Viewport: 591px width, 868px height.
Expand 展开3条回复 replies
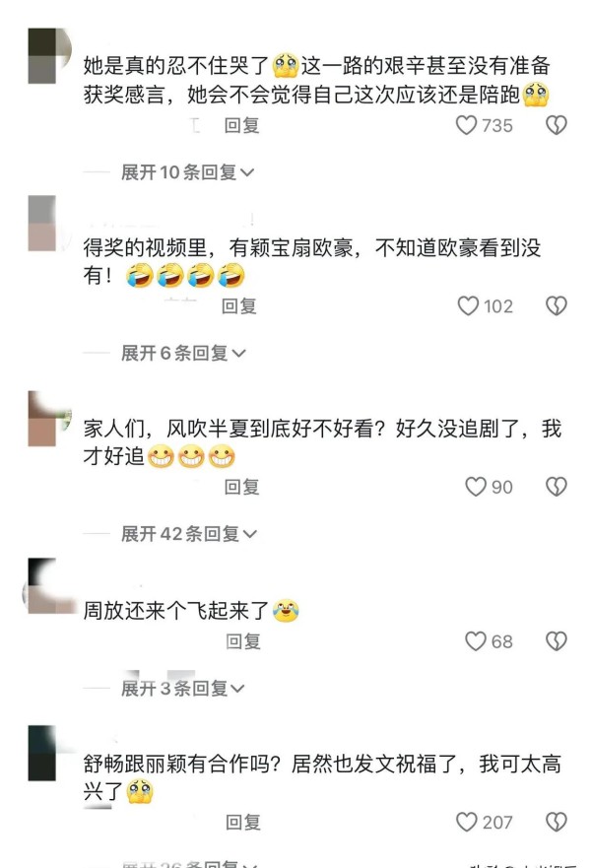tap(182, 688)
